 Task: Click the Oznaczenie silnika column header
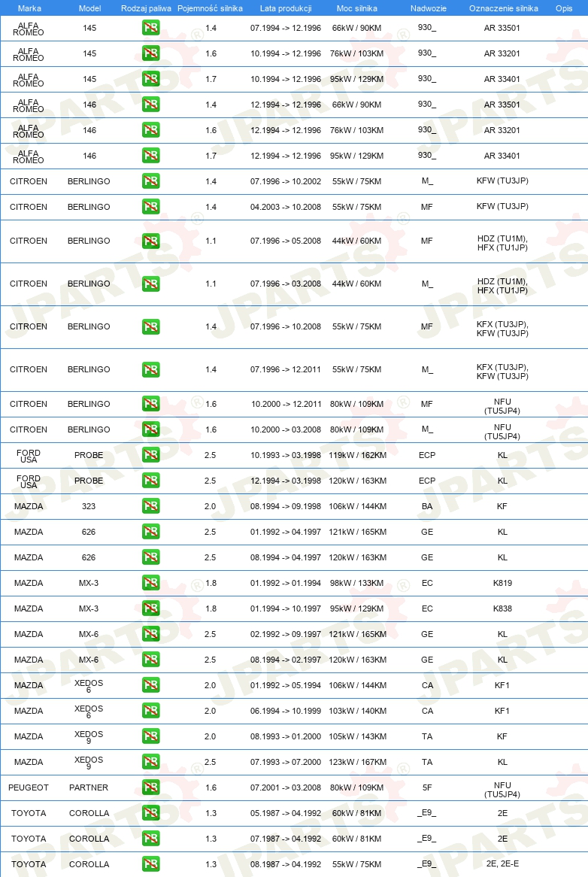(x=504, y=8)
